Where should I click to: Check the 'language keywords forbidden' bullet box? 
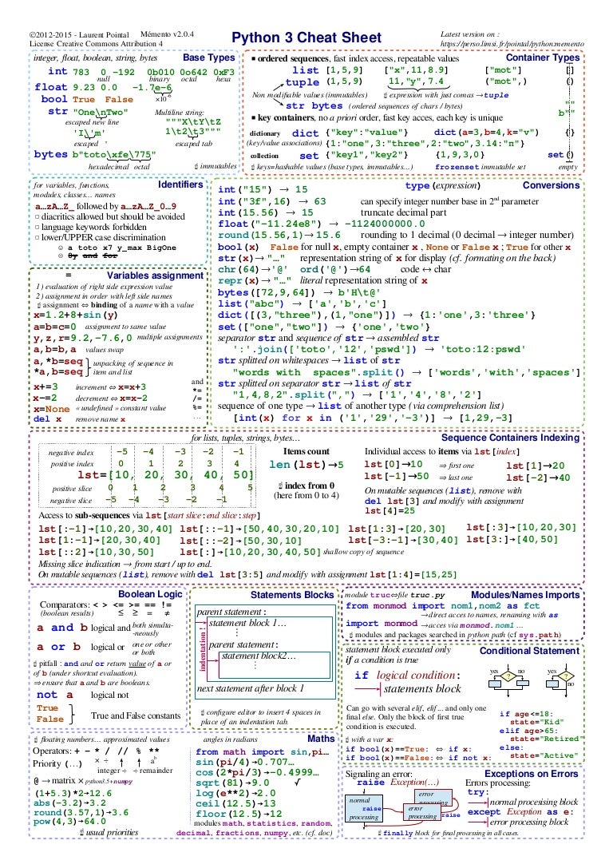click(37, 226)
